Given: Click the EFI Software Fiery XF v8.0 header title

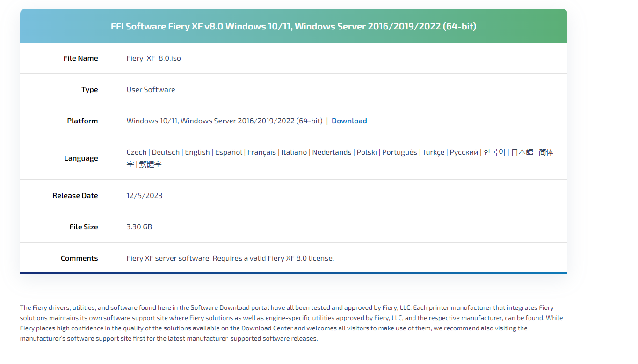Looking at the screenshot, I should [293, 26].
